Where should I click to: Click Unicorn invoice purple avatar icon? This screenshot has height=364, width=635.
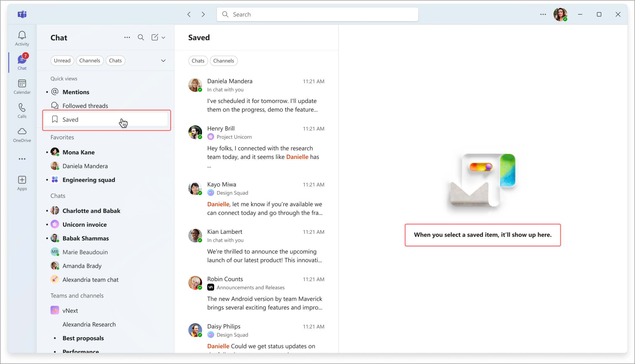55,224
